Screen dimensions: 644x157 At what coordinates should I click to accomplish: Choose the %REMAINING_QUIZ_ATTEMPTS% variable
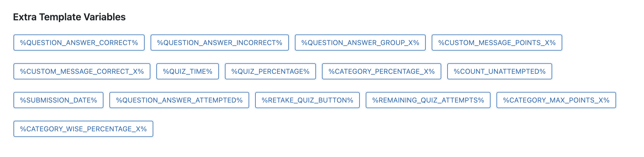coord(428,100)
